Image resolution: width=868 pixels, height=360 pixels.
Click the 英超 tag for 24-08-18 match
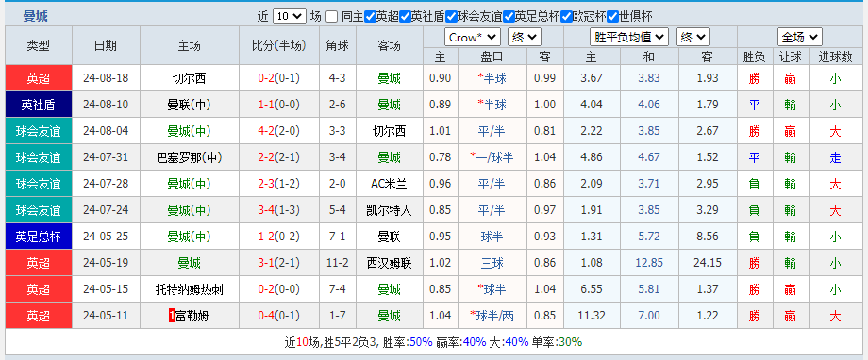(39, 78)
